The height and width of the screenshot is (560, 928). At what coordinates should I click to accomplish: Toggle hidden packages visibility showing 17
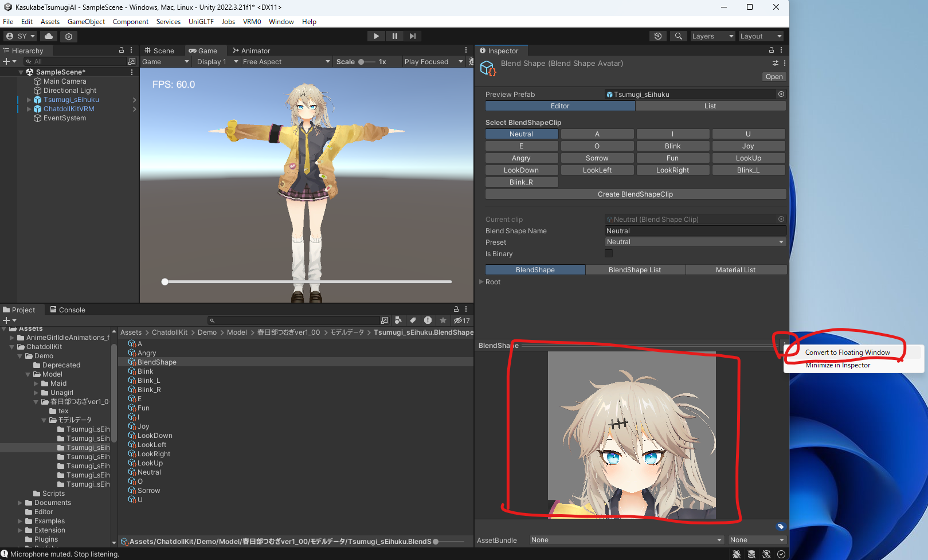click(462, 320)
